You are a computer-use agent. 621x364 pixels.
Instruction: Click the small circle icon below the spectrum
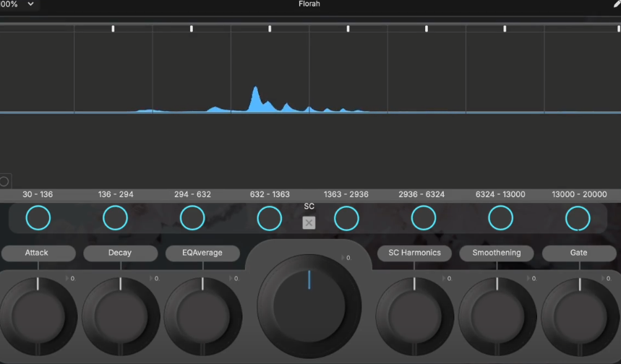[4, 181]
